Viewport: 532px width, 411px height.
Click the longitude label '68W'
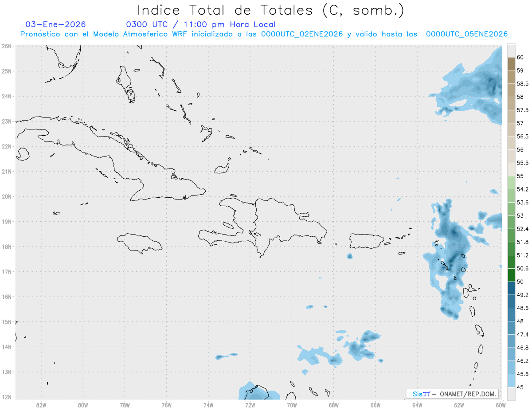click(x=334, y=405)
